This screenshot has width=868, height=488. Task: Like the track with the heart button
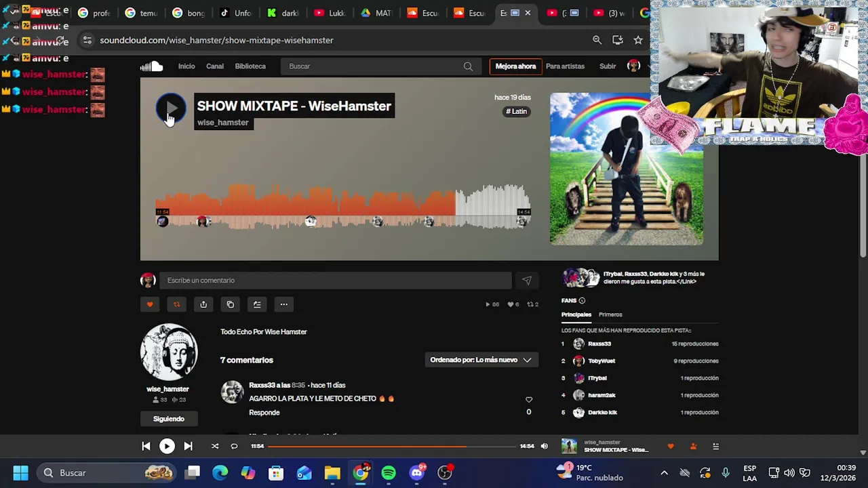coord(150,304)
